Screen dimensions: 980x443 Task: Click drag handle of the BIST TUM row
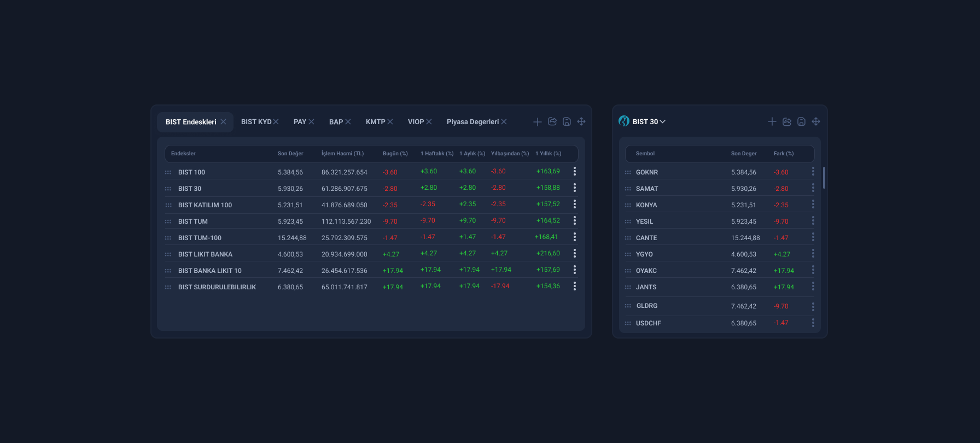pyautogui.click(x=168, y=221)
